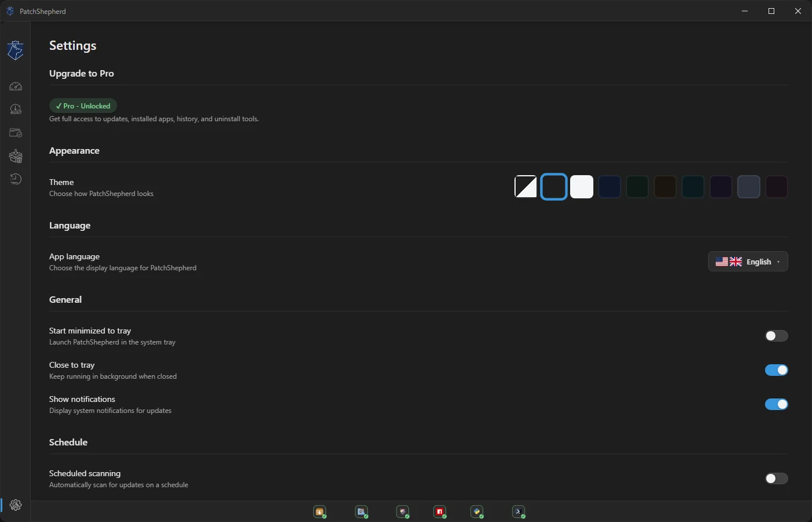Click the Pro - Unlocked badge
Image resolution: width=812 pixels, height=522 pixels.
pos(83,106)
